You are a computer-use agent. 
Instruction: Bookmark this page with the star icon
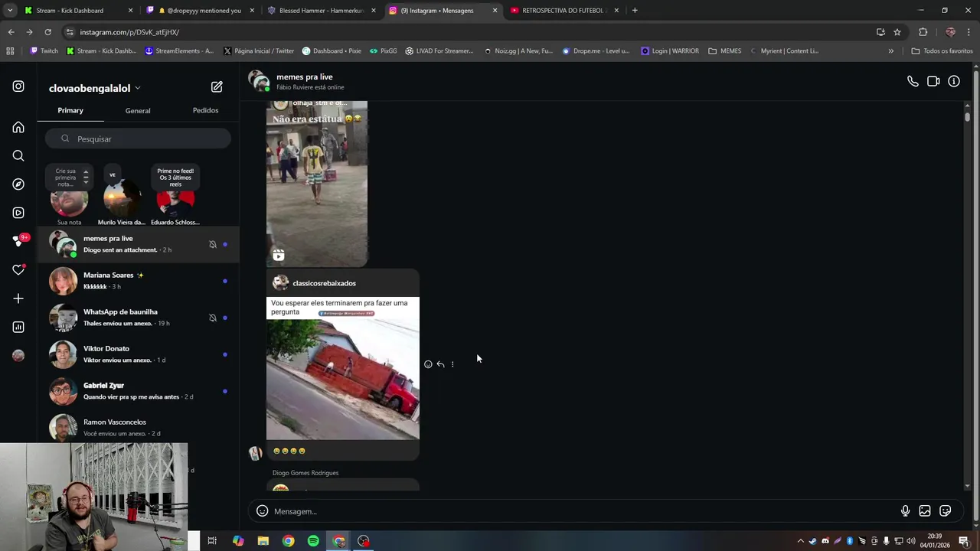[897, 32]
